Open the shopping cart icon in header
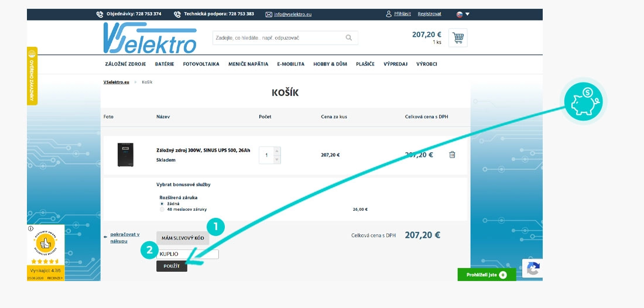This screenshot has width=644, height=308. 458,38
